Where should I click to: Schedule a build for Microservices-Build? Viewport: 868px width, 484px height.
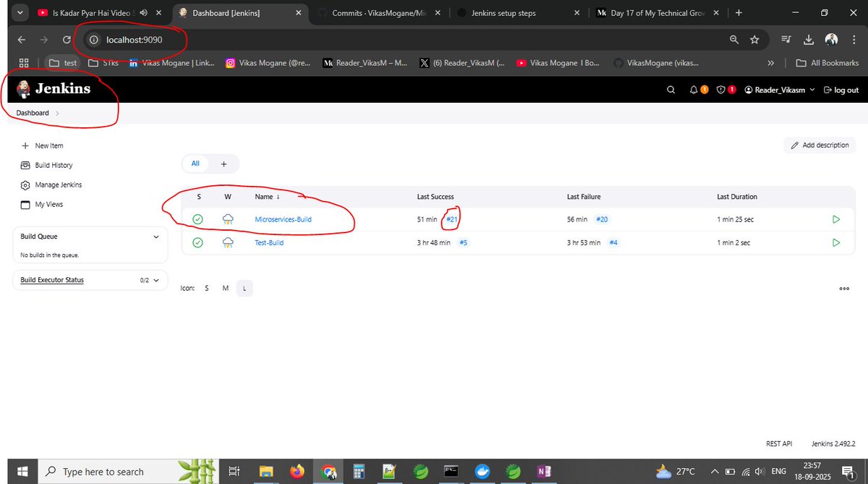click(x=836, y=219)
